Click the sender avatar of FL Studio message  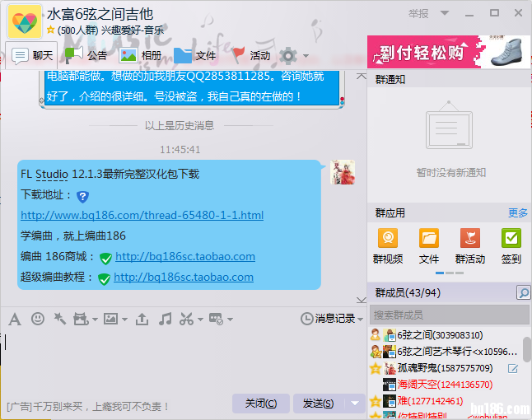tap(343, 172)
